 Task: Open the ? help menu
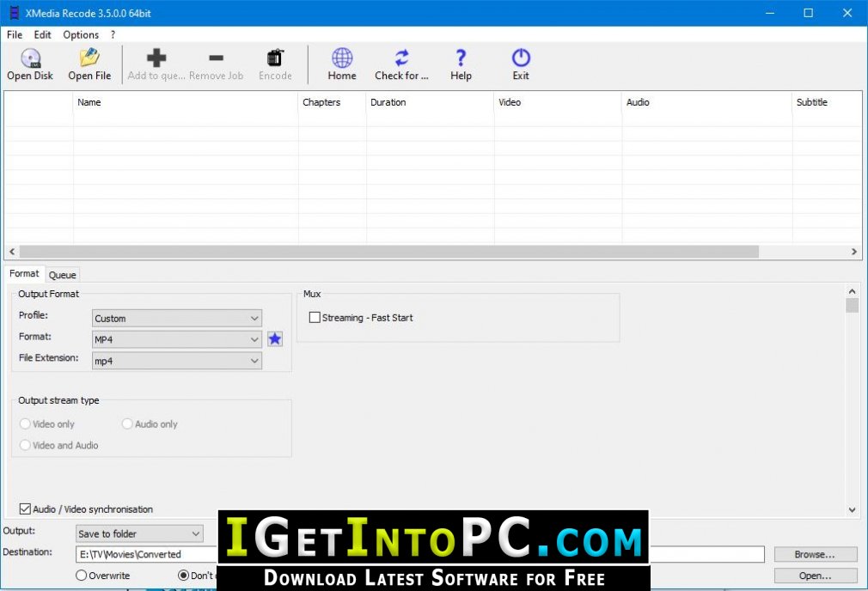pos(113,34)
